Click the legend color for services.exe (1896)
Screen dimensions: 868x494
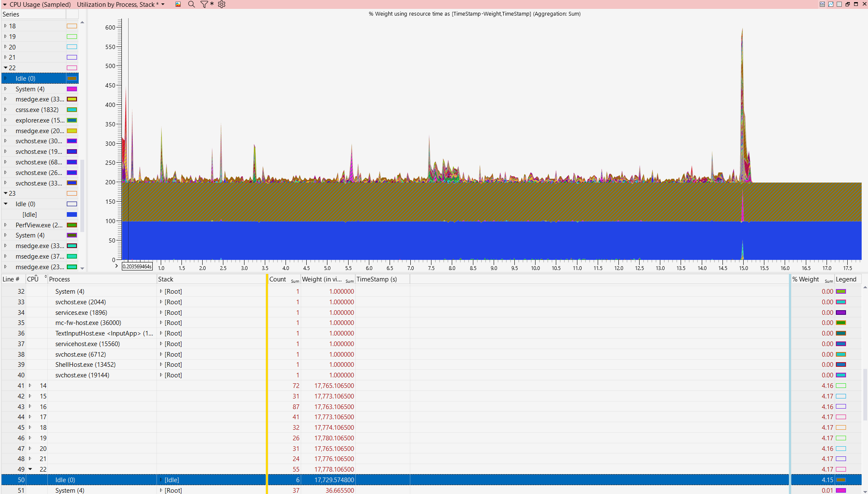pos(841,313)
